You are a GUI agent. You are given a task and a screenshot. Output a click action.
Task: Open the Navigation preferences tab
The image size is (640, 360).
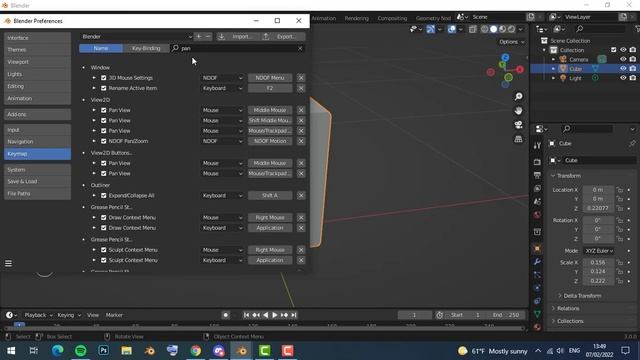pos(37,142)
